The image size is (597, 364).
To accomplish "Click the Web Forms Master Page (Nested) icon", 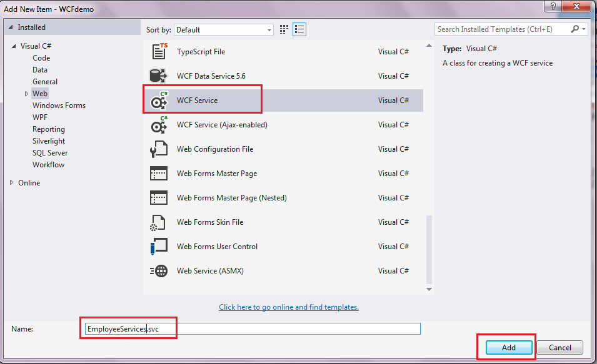I will pyautogui.click(x=159, y=198).
